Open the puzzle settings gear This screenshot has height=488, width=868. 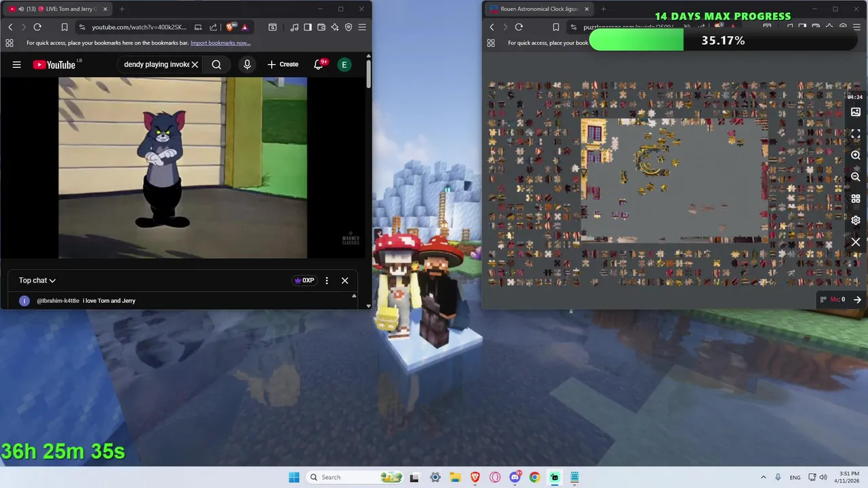[x=856, y=220]
